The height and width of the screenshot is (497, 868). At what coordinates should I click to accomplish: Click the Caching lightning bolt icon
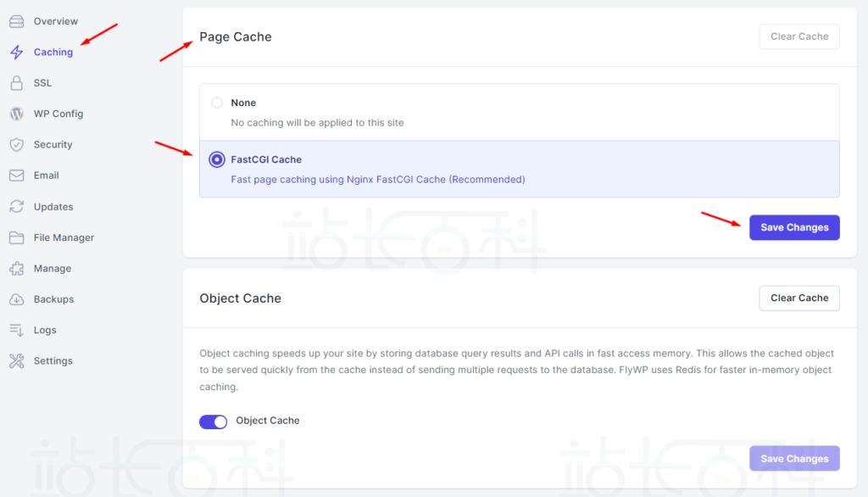(16, 53)
